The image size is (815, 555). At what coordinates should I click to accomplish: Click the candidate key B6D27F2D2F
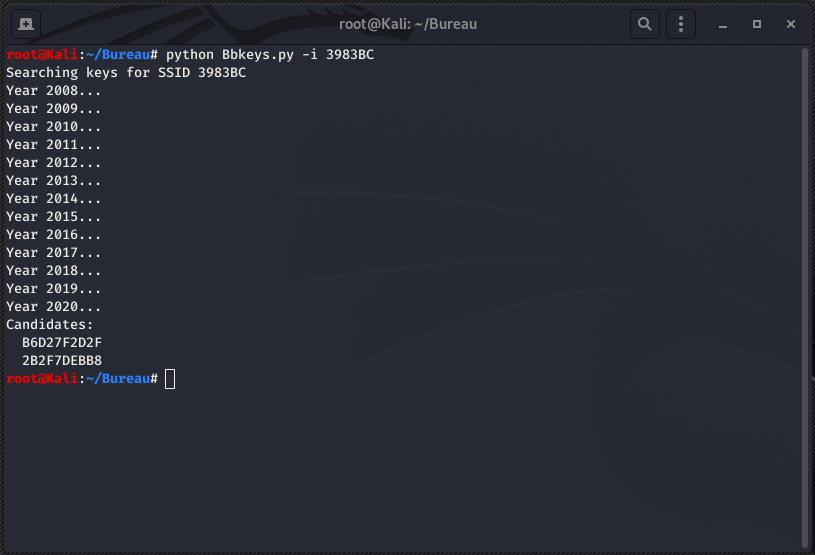[62, 342]
